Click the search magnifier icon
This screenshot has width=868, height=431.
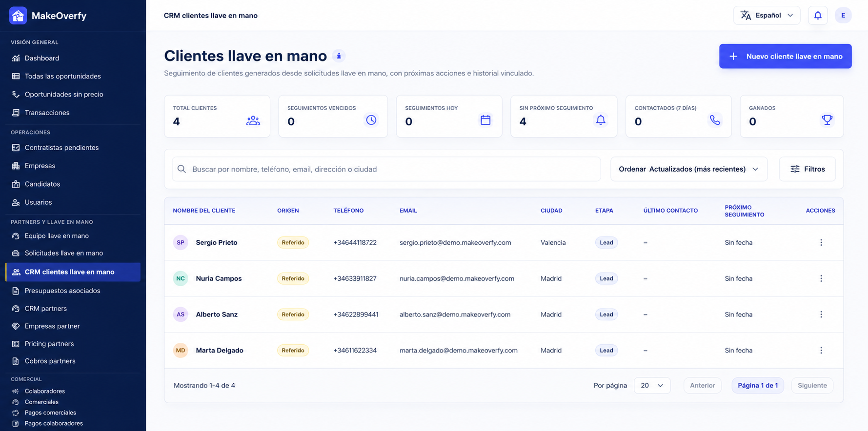pyautogui.click(x=182, y=169)
